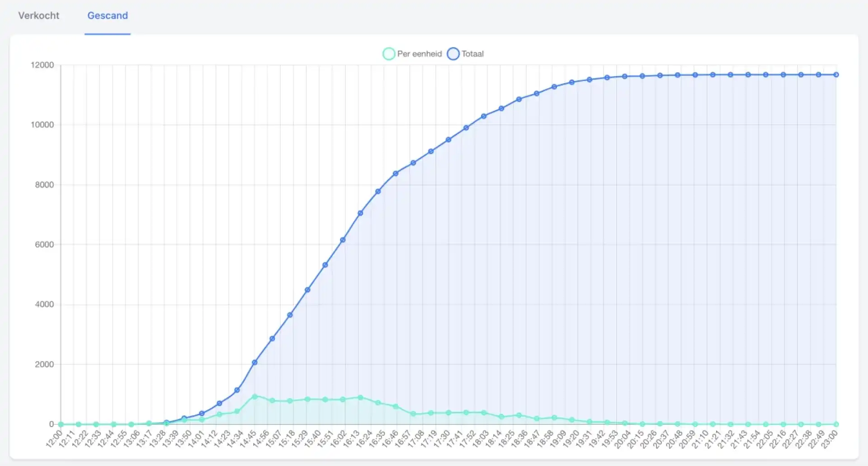The image size is (868, 466).
Task: Click the Totaal point nearest 7000
Action: (360, 213)
